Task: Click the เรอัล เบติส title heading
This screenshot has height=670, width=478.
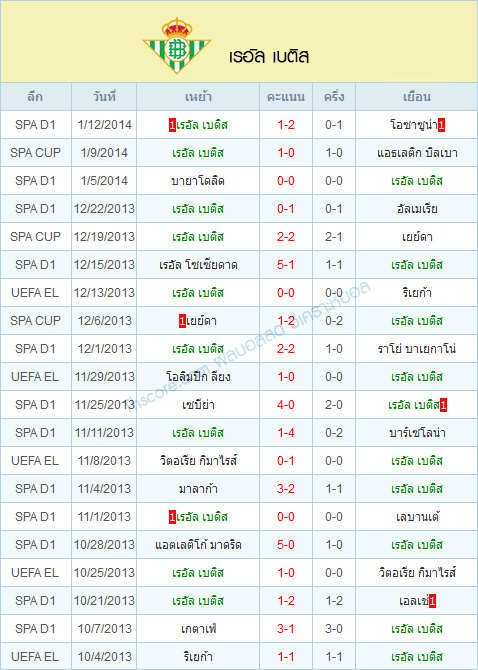Action: click(269, 56)
